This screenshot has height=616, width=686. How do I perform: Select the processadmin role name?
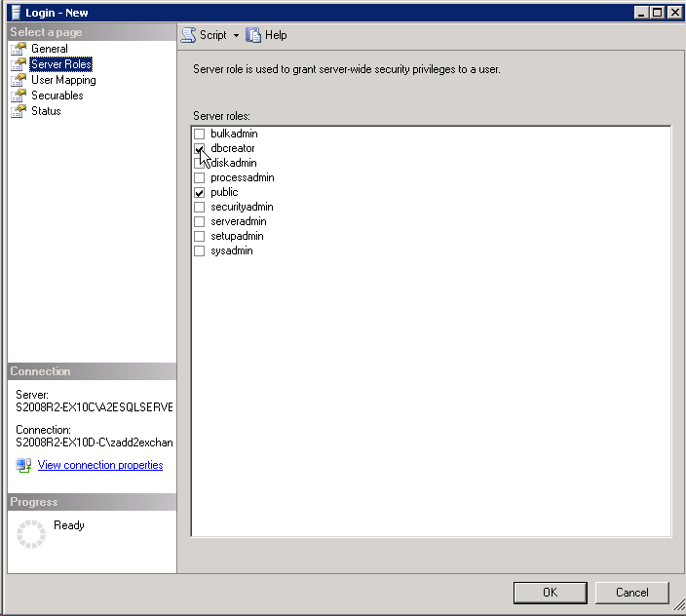243,177
